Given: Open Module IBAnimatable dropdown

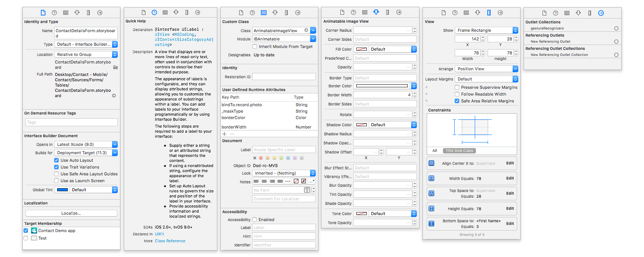Looking at the screenshot, I should [x=284, y=39].
